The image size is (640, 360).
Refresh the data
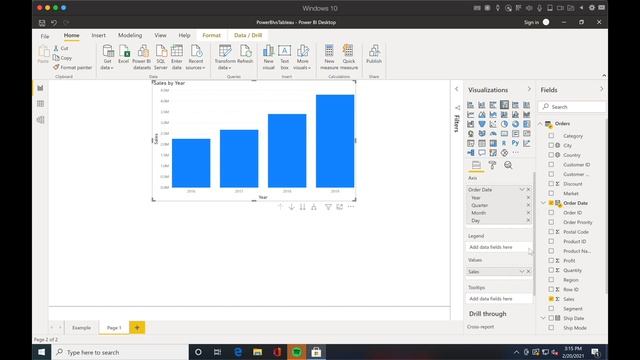coord(245,54)
